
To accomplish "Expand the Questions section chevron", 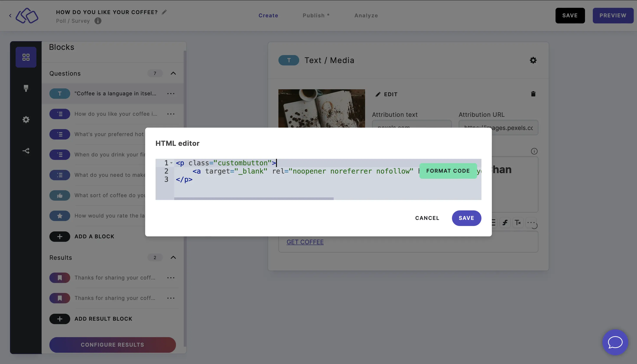I will 174,73.
